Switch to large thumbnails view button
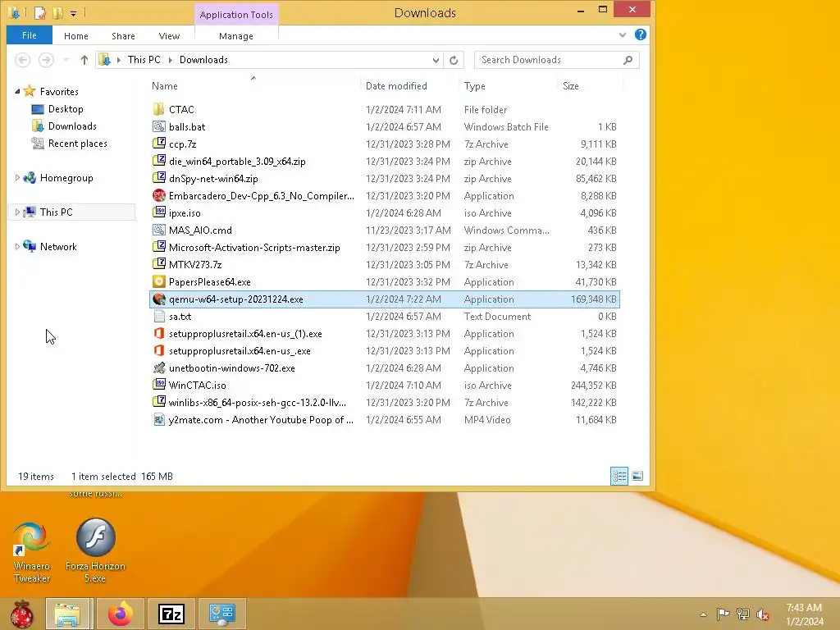This screenshot has width=840, height=630. pos(637,476)
